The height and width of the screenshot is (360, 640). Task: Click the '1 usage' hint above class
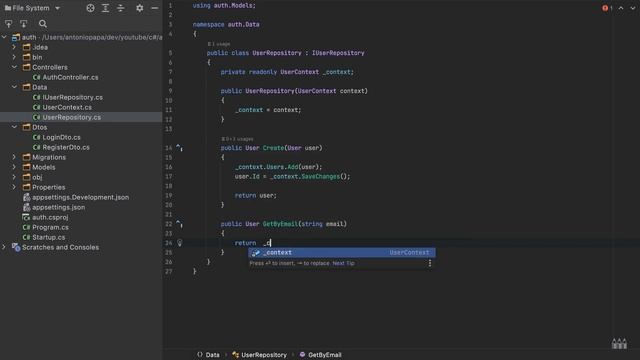pos(219,44)
